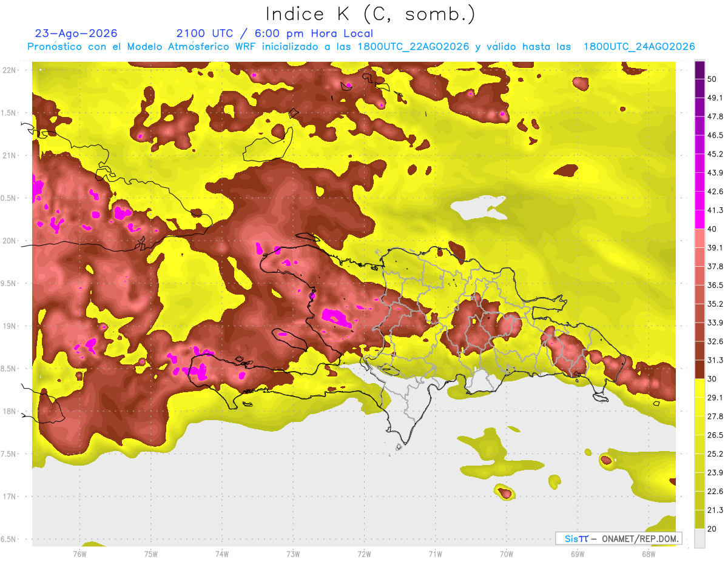Click the "Pronóstico con el Modelo Atmosférico WRF" description line
Viewport: 728px width, 562px height.
(x=361, y=47)
